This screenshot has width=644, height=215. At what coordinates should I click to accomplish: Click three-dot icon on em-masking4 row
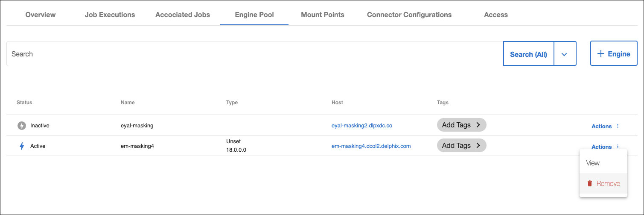[618, 147]
